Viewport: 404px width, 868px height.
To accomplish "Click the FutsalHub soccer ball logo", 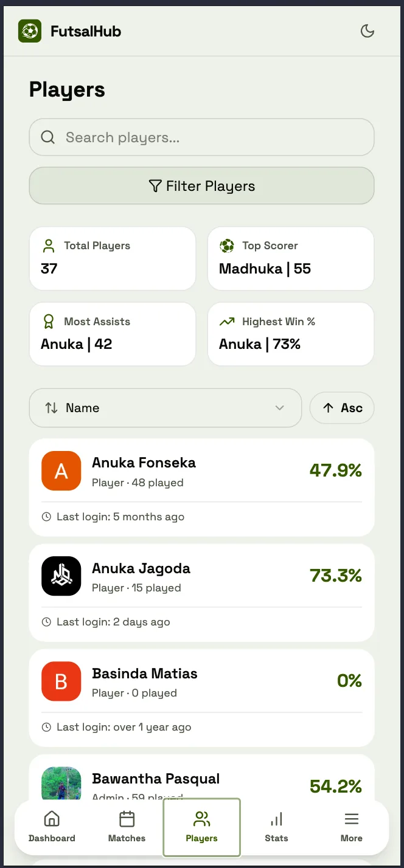I will [30, 31].
